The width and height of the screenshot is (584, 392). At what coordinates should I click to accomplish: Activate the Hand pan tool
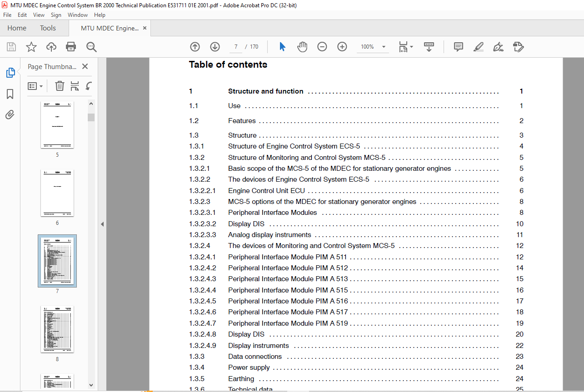[302, 47]
